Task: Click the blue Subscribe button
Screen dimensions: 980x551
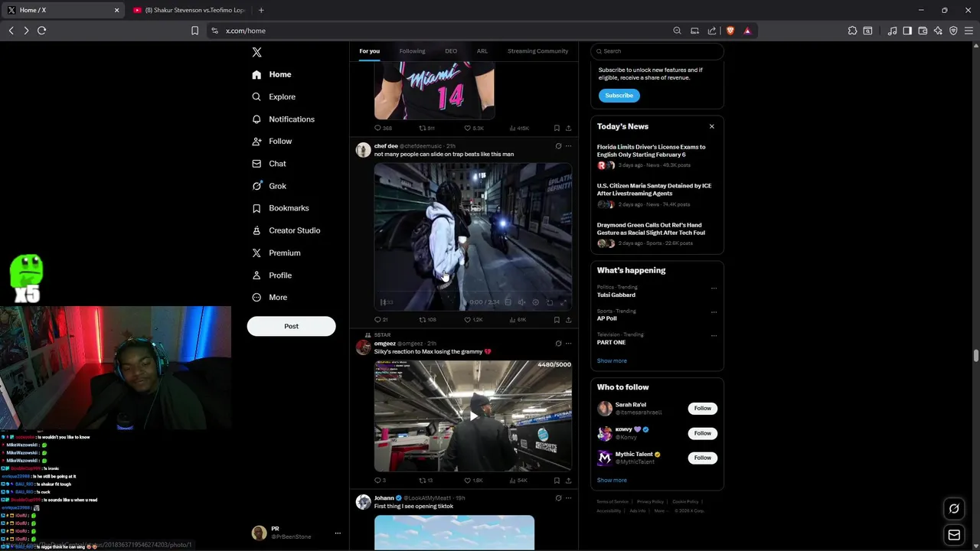Action: (x=619, y=96)
